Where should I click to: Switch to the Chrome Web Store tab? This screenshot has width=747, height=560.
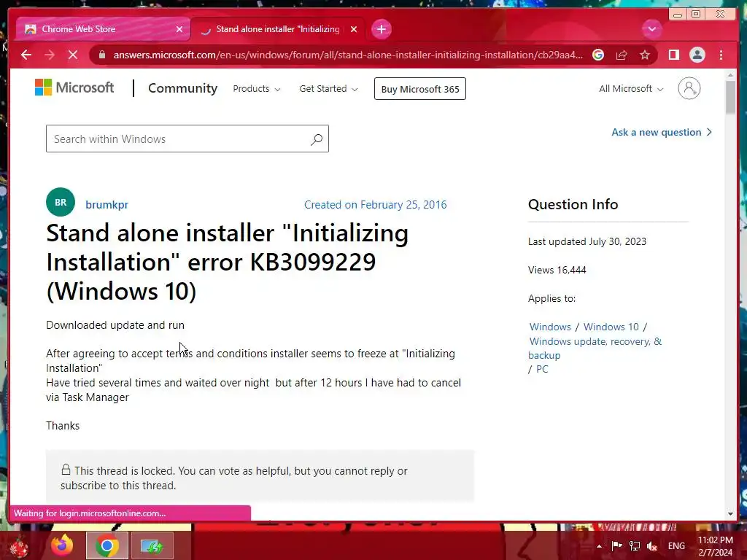[x=103, y=29]
